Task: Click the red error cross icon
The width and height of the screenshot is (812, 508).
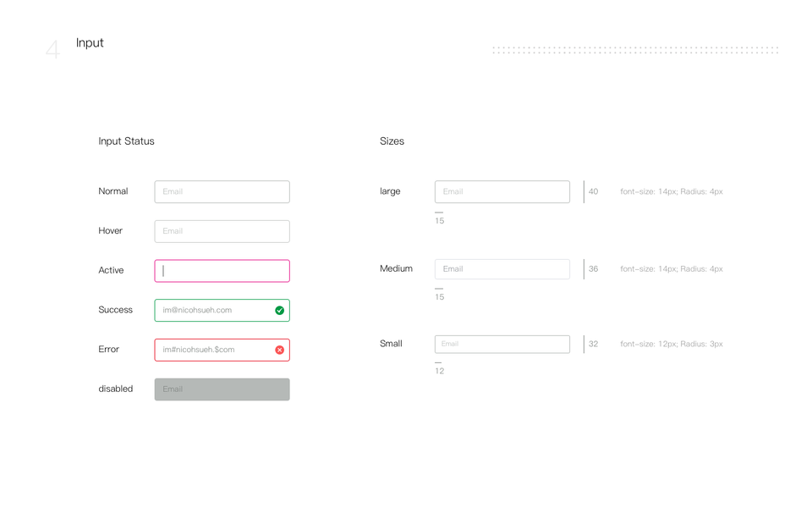Action: pyautogui.click(x=279, y=350)
